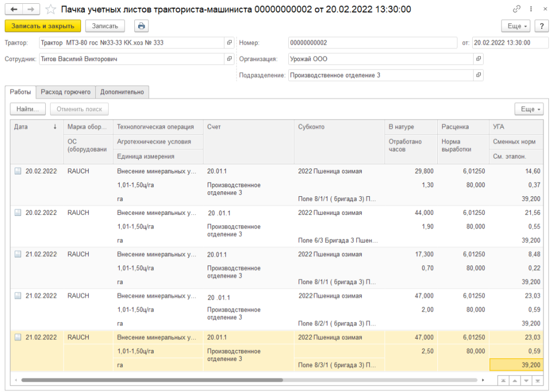Click the printer icon button
This screenshot has height=392, width=557.
tap(141, 26)
